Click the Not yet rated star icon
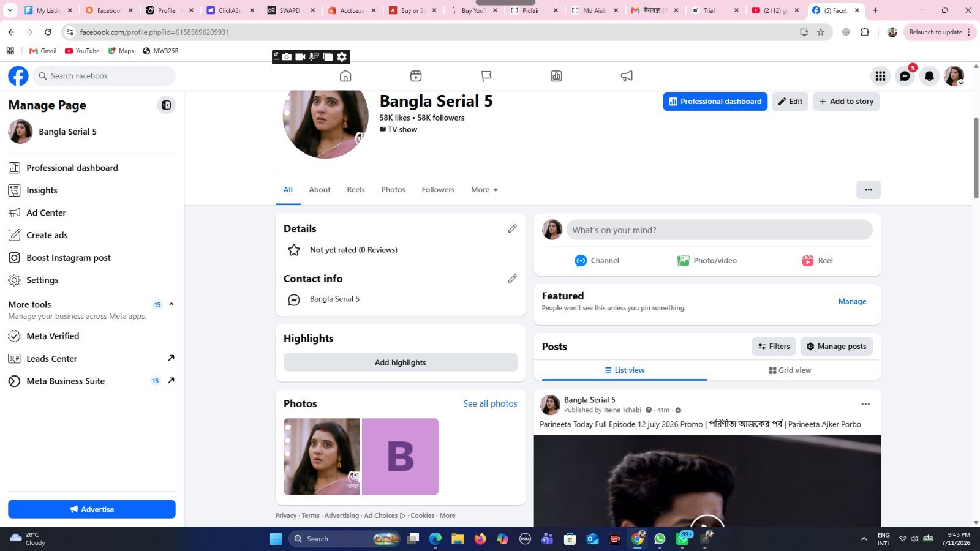Screen dimensions: 980x551 [x=294, y=250]
